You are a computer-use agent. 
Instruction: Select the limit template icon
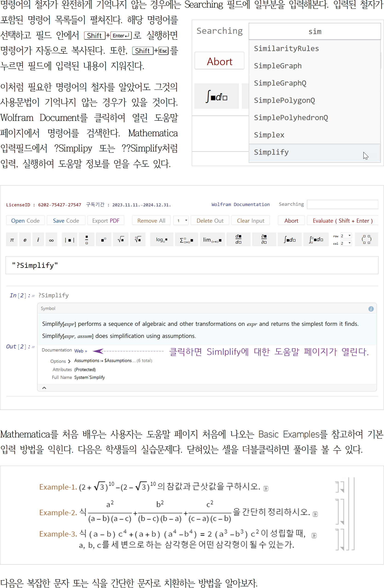click(x=212, y=239)
